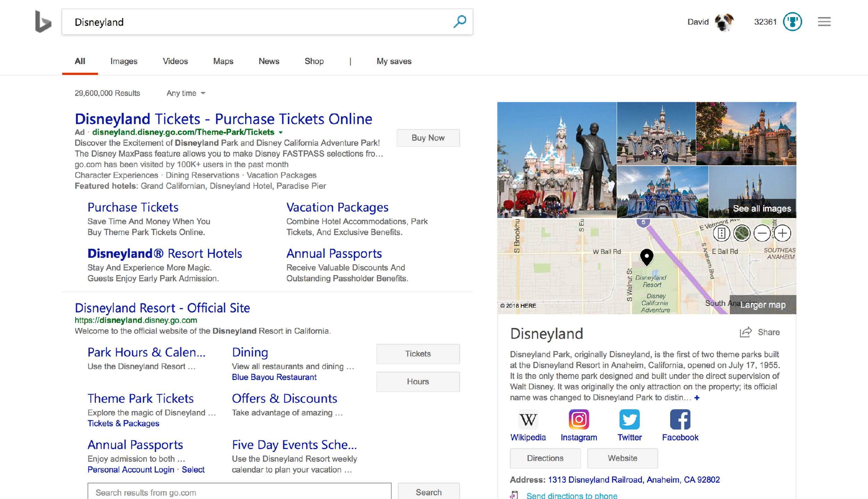Open Disneyland Resort - Official Site link
The width and height of the screenshot is (868, 499).
162,308
